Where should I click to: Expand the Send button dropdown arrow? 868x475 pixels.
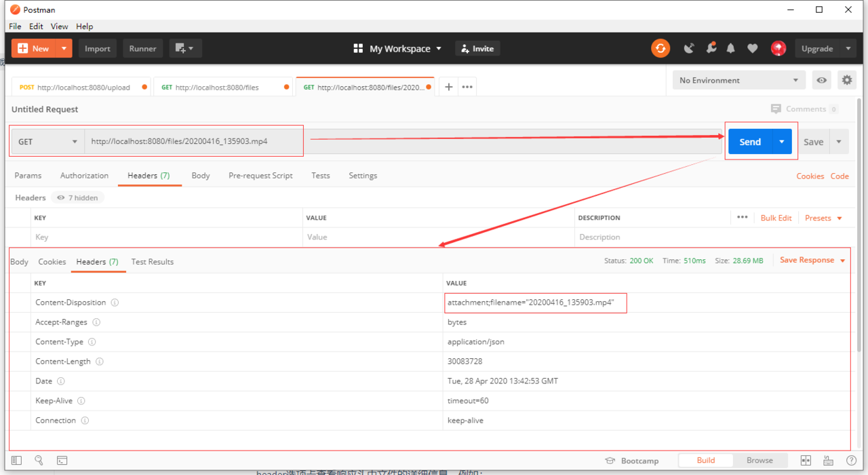(782, 142)
